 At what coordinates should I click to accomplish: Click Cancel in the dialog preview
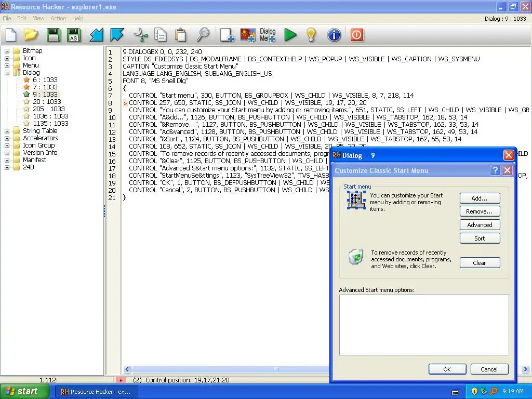[x=489, y=369]
